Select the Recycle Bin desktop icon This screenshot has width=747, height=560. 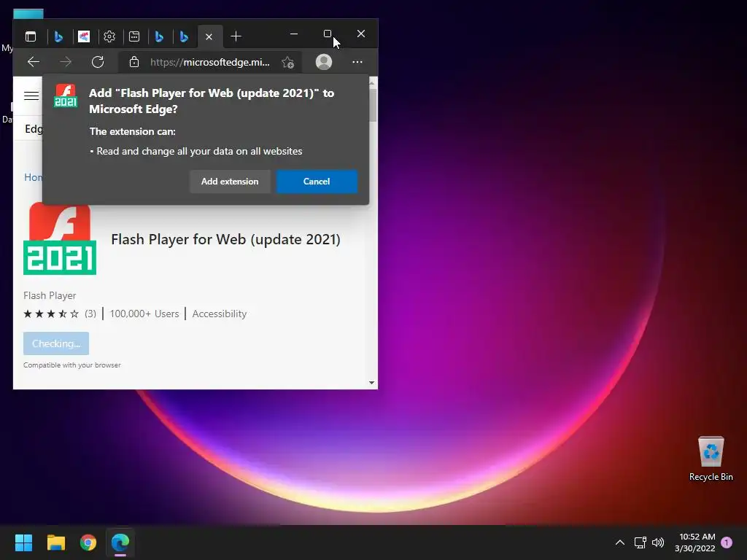[711, 459]
